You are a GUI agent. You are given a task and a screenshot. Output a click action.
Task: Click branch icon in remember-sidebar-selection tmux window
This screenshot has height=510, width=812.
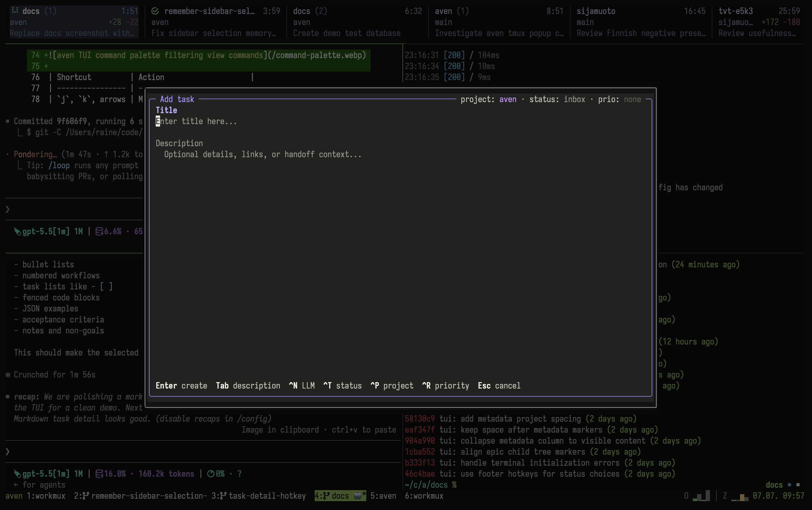coord(86,496)
